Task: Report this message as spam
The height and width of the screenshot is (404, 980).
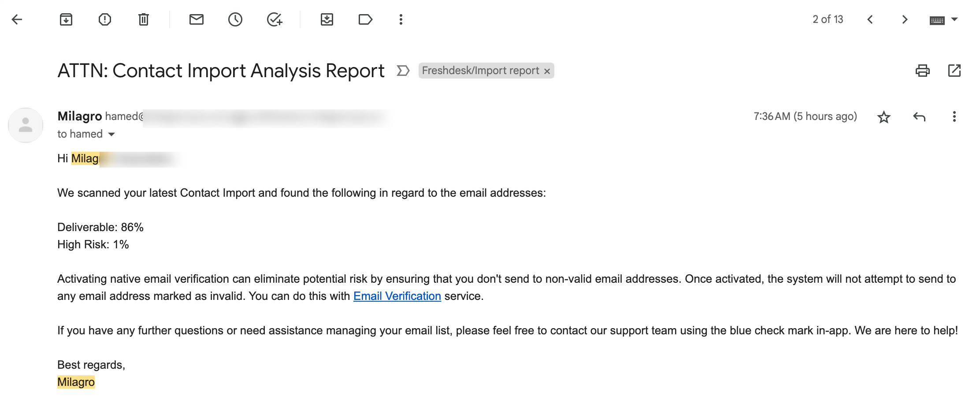Action: coord(105,19)
